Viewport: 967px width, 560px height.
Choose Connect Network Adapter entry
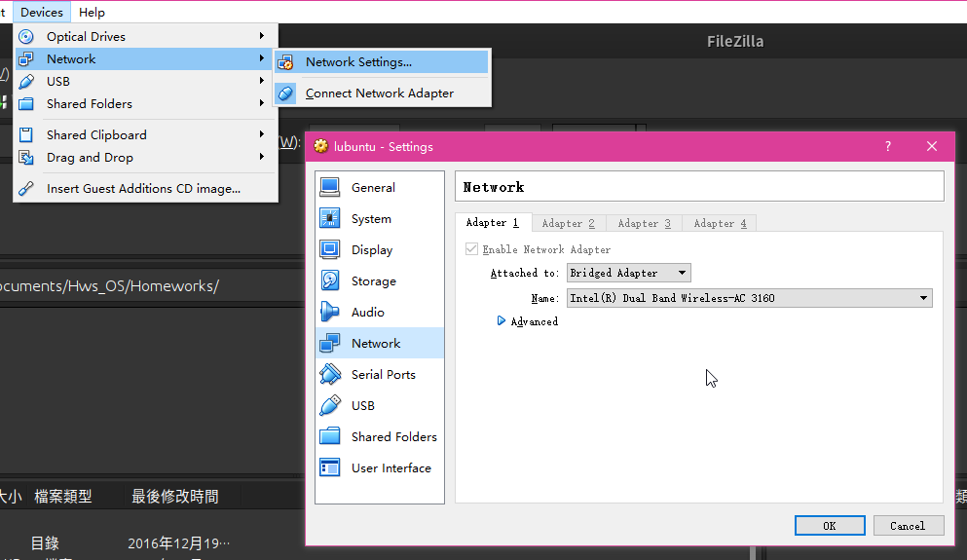(381, 93)
